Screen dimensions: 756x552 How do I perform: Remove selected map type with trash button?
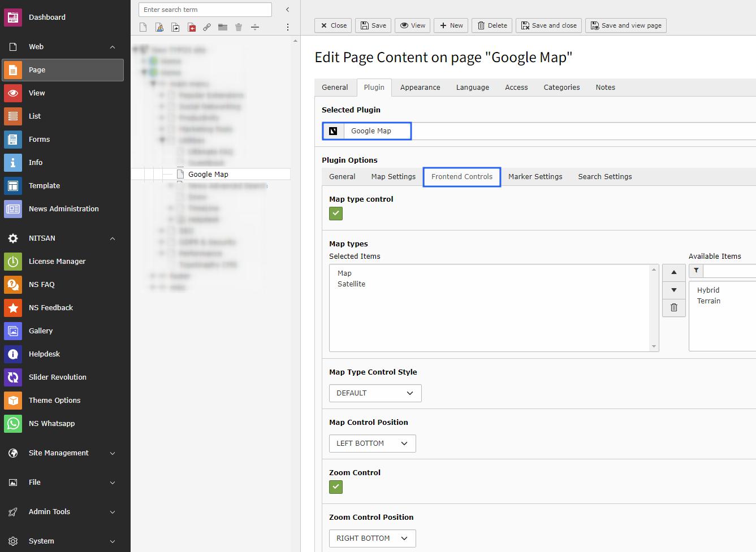pos(674,307)
